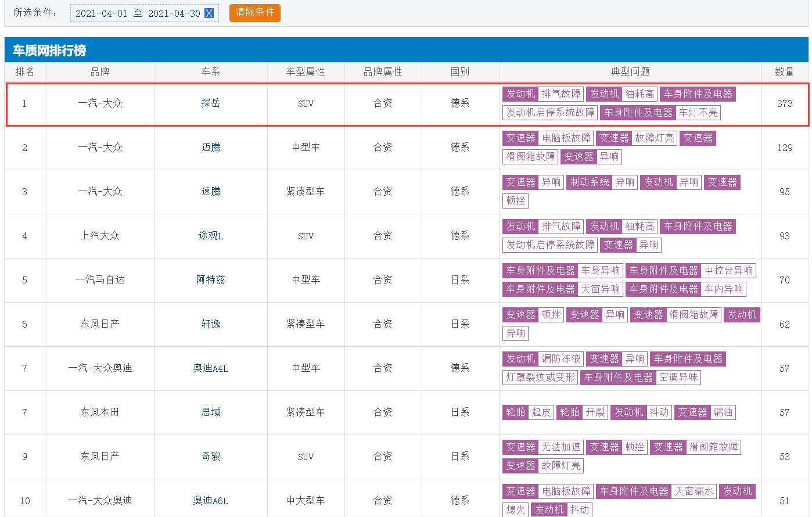
Task: Click the 轩逸 series link
Action: point(211,324)
